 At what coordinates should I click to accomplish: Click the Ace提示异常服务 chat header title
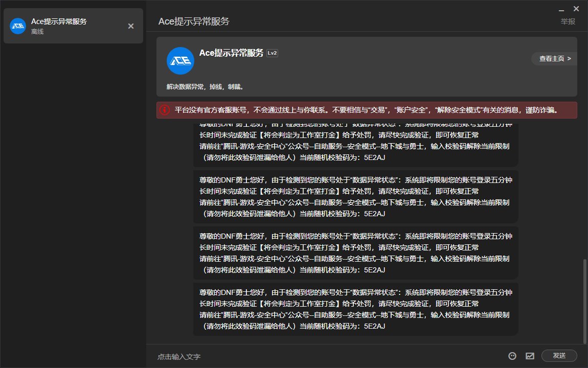[x=193, y=21]
